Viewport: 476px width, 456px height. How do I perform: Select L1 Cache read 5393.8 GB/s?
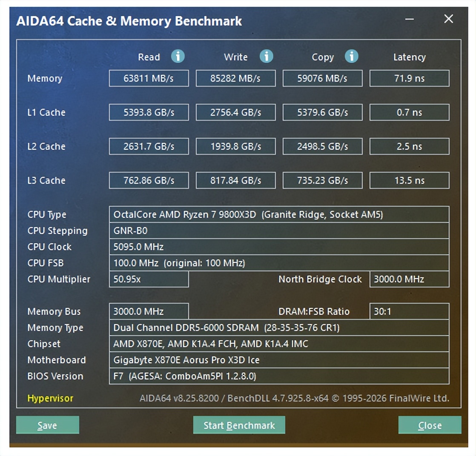click(149, 112)
